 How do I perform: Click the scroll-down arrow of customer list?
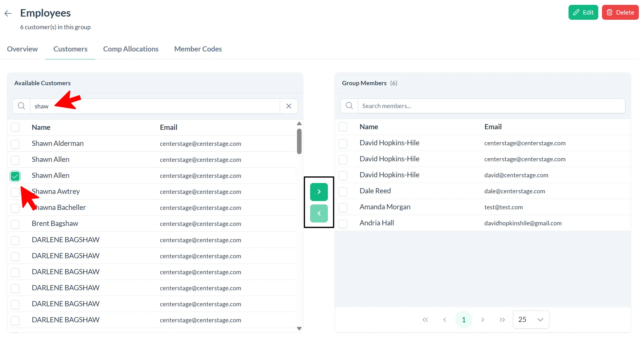click(x=299, y=329)
